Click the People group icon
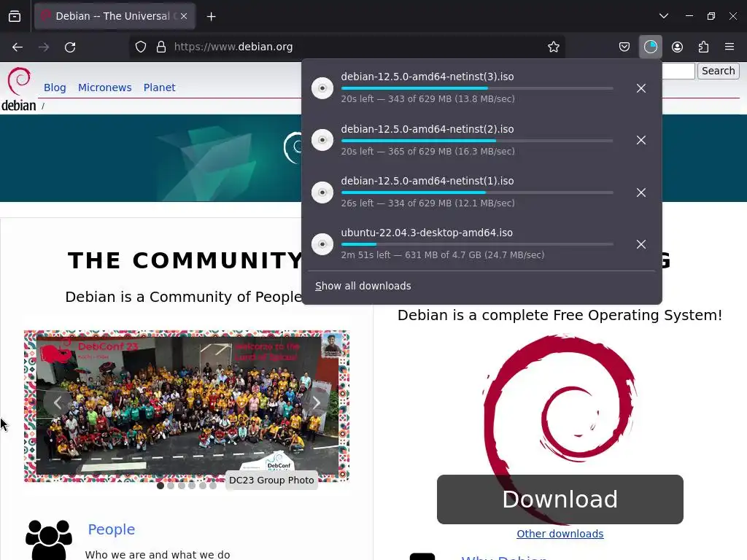Screen dimensions: 747x560 49,540
